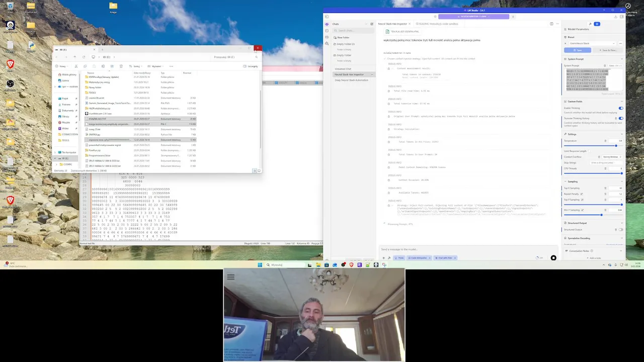Toggle the left sidebar icon in LM Studio top bar
This screenshot has height=362, width=644.
tap(327, 17)
